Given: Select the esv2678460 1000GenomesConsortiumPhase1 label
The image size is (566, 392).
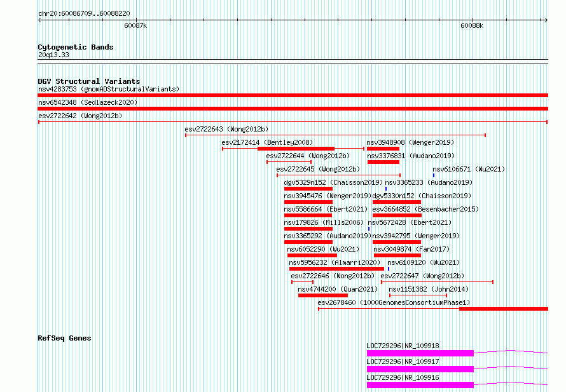Looking at the screenshot, I should click(394, 302).
